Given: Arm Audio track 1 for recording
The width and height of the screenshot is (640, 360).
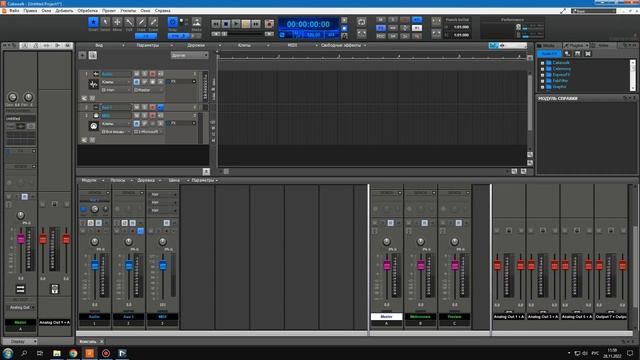Looking at the screenshot, I should pos(153,74).
